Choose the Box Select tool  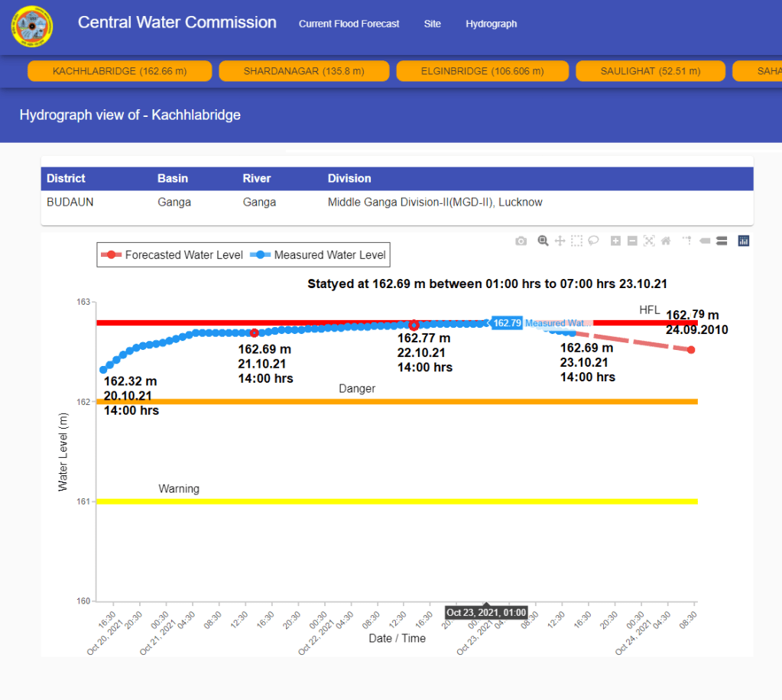click(576, 241)
